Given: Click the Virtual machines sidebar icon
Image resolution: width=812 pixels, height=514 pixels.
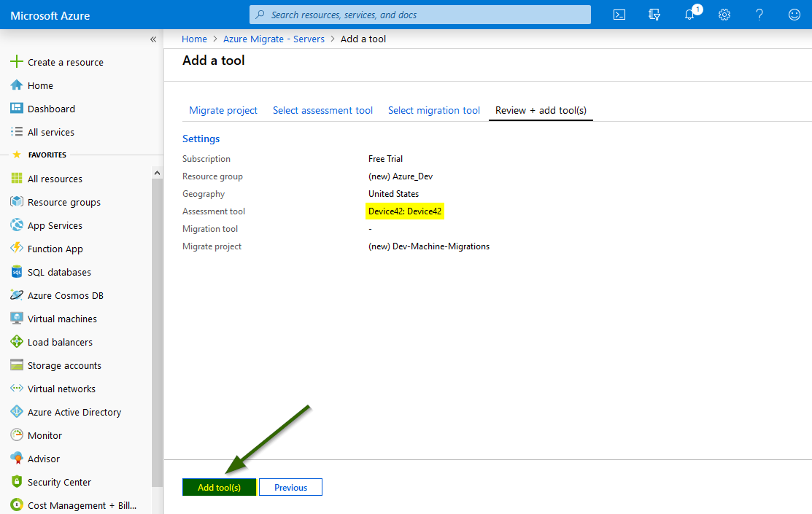Looking at the screenshot, I should 17,319.
